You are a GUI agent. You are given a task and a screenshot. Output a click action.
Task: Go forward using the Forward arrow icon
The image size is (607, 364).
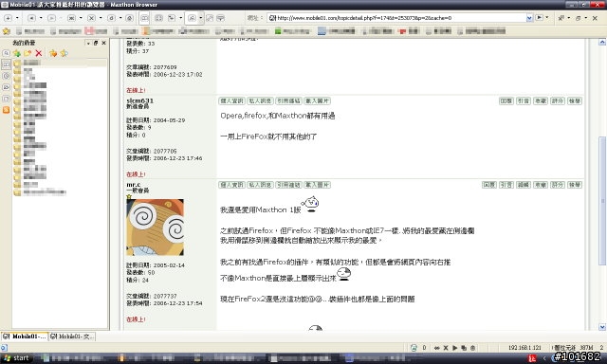tap(51, 18)
